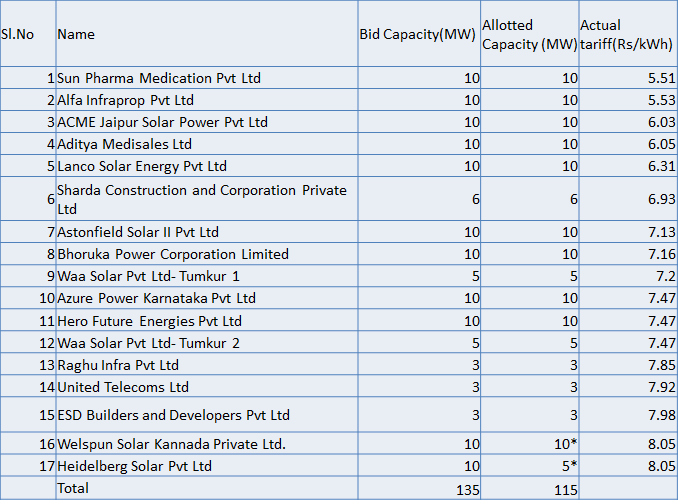This screenshot has height=500, width=678.
Task: Click the 'Alfa Infraprop Pvt Ltd' cell
Action: click(x=207, y=100)
